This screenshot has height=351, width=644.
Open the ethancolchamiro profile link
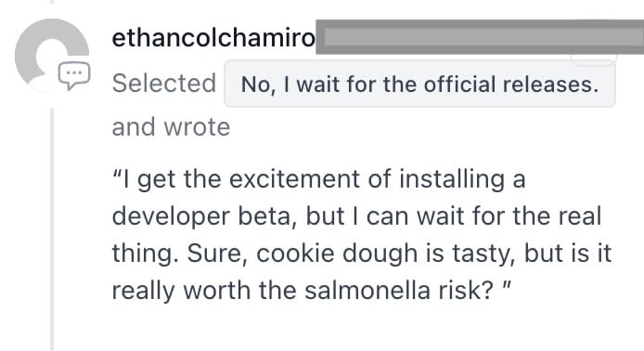[213, 38]
